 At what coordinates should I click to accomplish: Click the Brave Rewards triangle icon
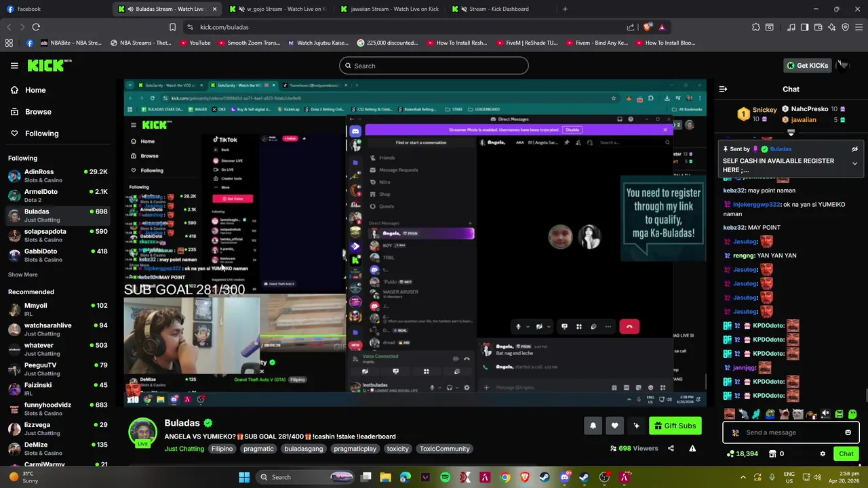click(x=662, y=27)
